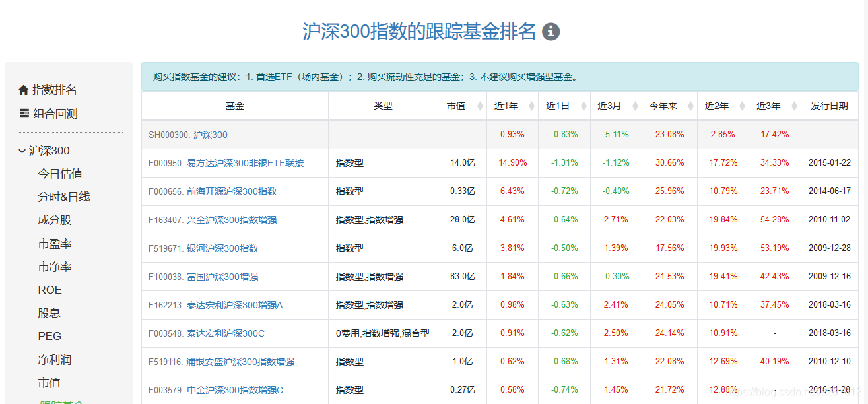Open 组合回测 in the sidebar
The height and width of the screenshot is (404, 868).
click(x=55, y=114)
